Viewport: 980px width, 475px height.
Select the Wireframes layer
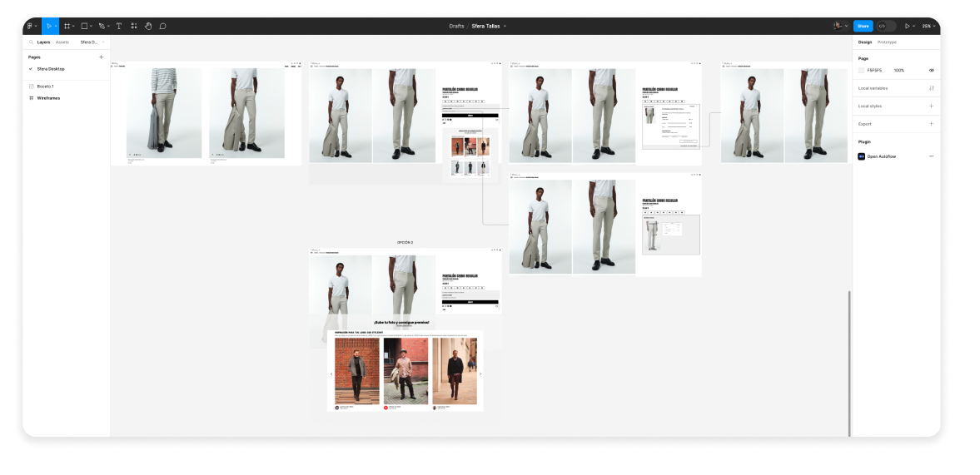pyautogui.click(x=48, y=98)
